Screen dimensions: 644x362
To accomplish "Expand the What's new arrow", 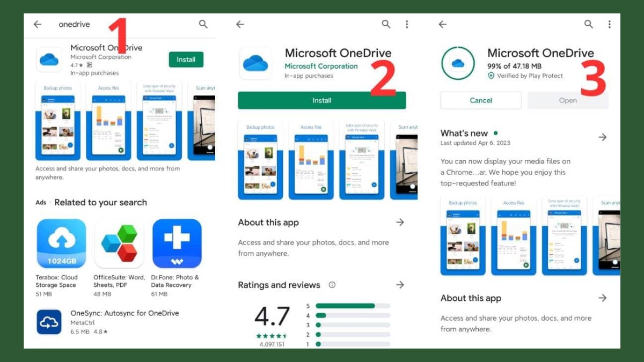I will click(603, 137).
